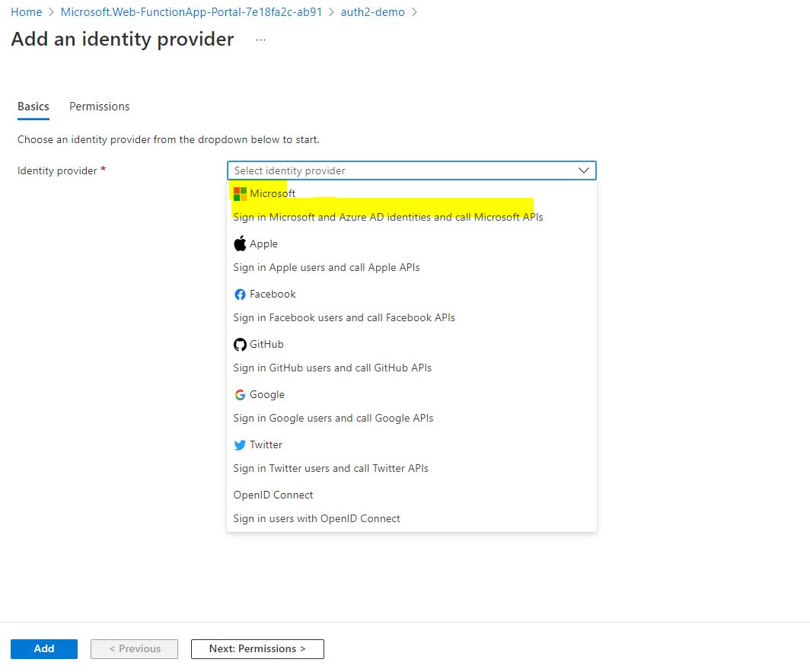Image resolution: width=810 pixels, height=672 pixels.
Task: Click the 'Add an identity provider' heading
Action: coord(123,40)
